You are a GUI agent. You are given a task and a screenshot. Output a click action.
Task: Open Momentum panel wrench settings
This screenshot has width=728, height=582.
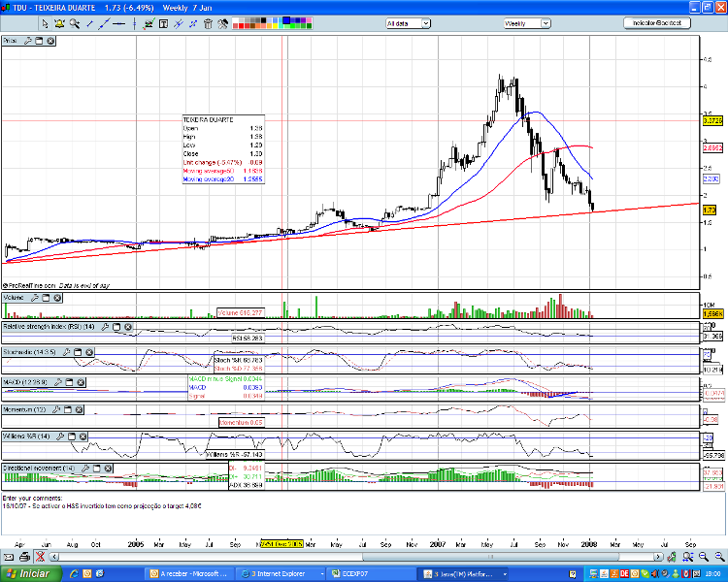(56, 409)
